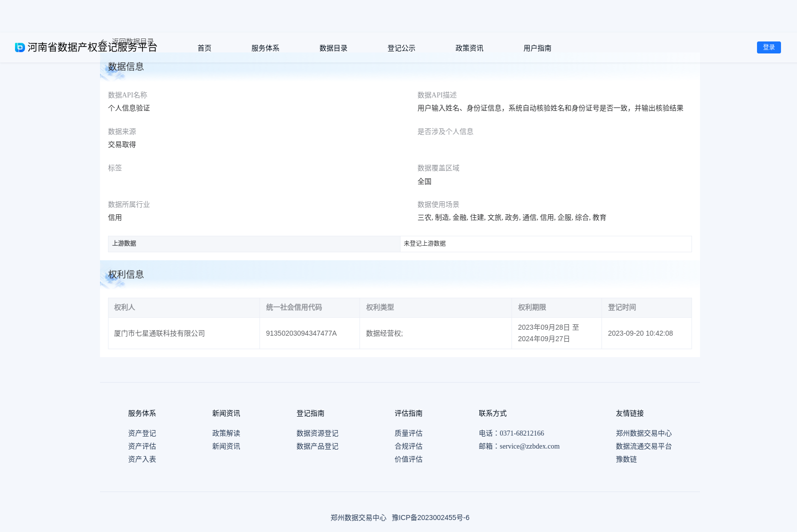
Task: Open 政策资讯 navigation item
Action: 469,48
